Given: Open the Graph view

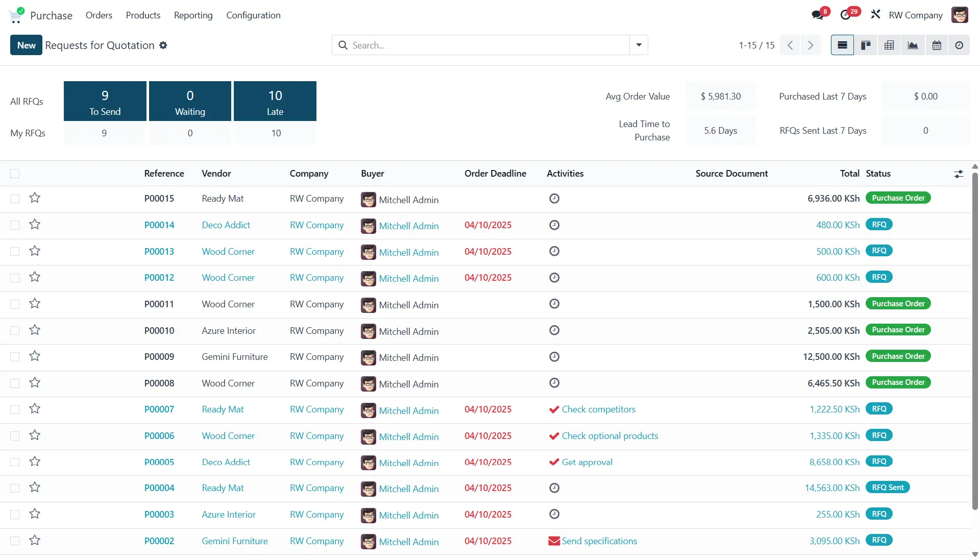Looking at the screenshot, I should pyautogui.click(x=913, y=45).
